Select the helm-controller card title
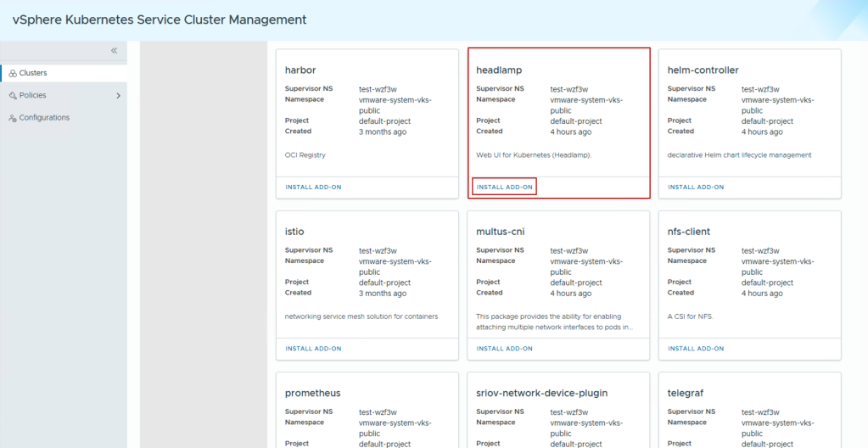 [703, 70]
